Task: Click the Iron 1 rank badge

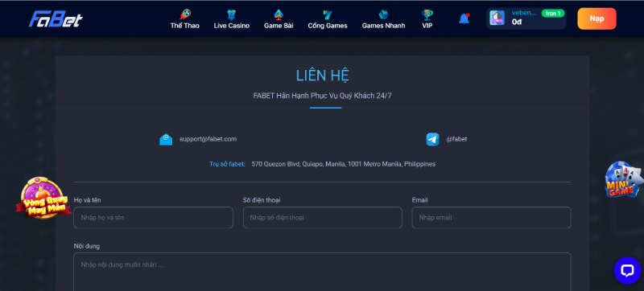Action: 553,14
